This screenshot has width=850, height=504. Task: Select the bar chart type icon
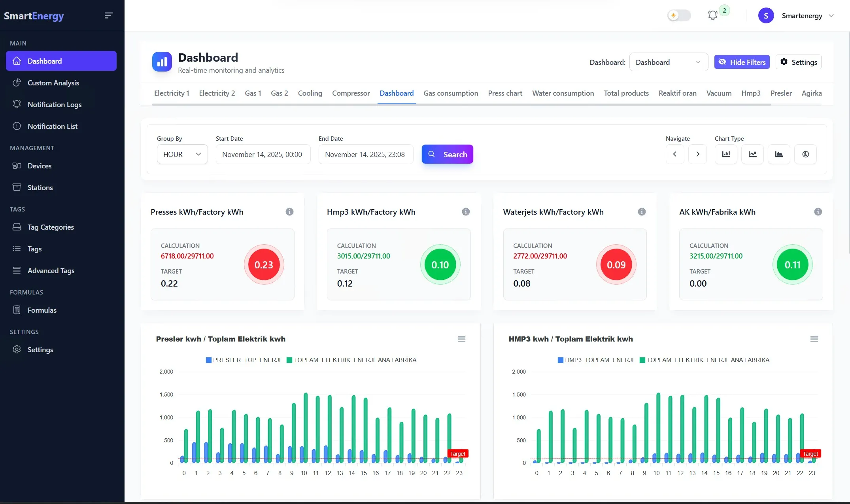726,154
